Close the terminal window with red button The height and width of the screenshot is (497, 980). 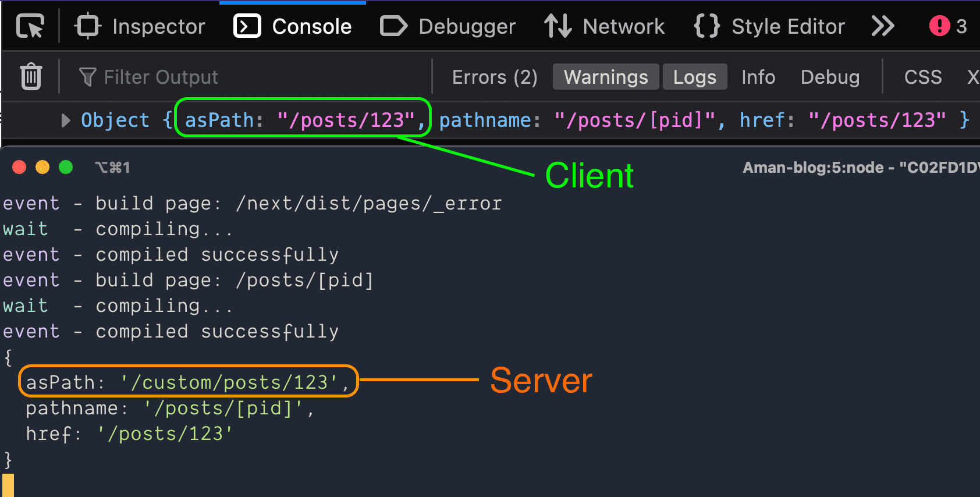point(19,167)
